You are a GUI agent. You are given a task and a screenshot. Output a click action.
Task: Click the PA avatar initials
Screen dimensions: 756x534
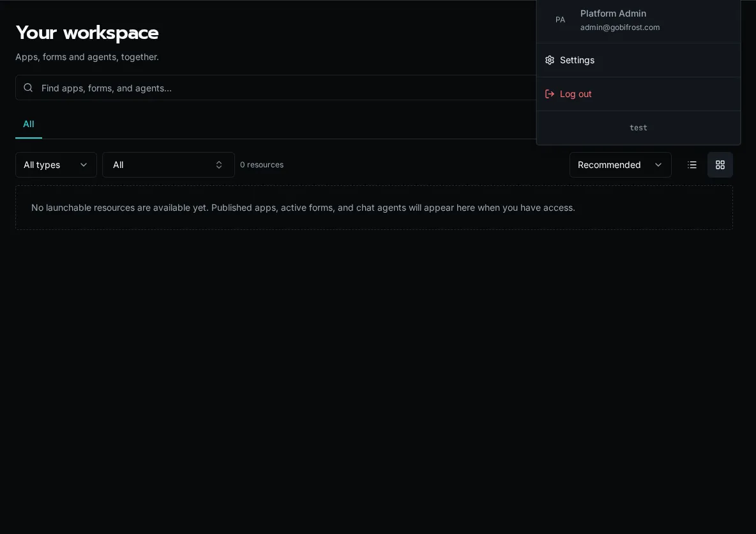[560, 20]
